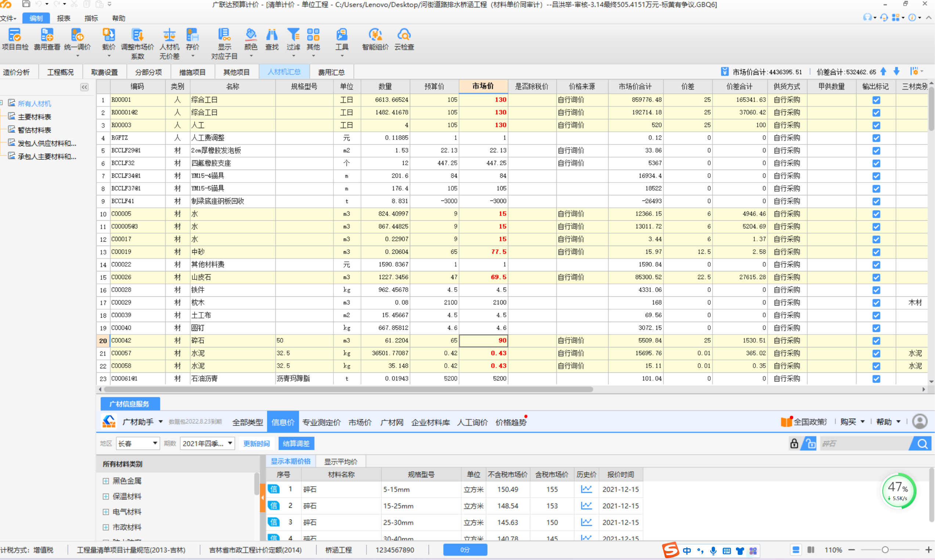This screenshot has width=935, height=560.
Task: Launch 智能组价 tool
Action: pyautogui.click(x=375, y=39)
